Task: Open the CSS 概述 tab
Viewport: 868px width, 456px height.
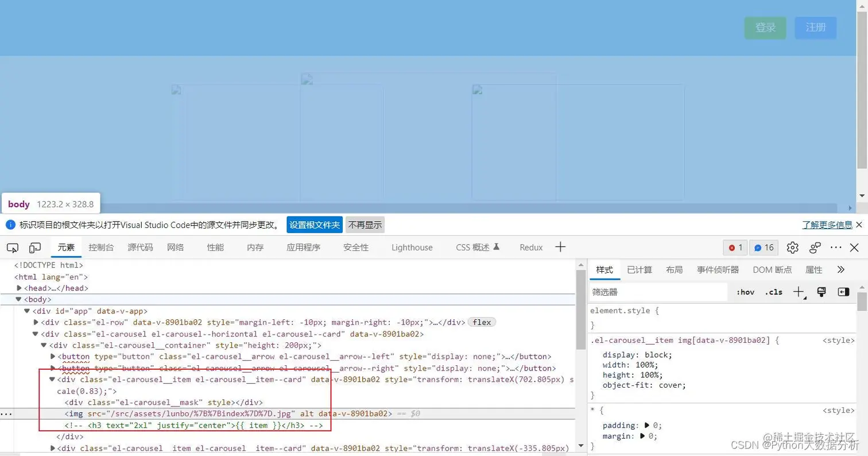Action: pyautogui.click(x=478, y=248)
